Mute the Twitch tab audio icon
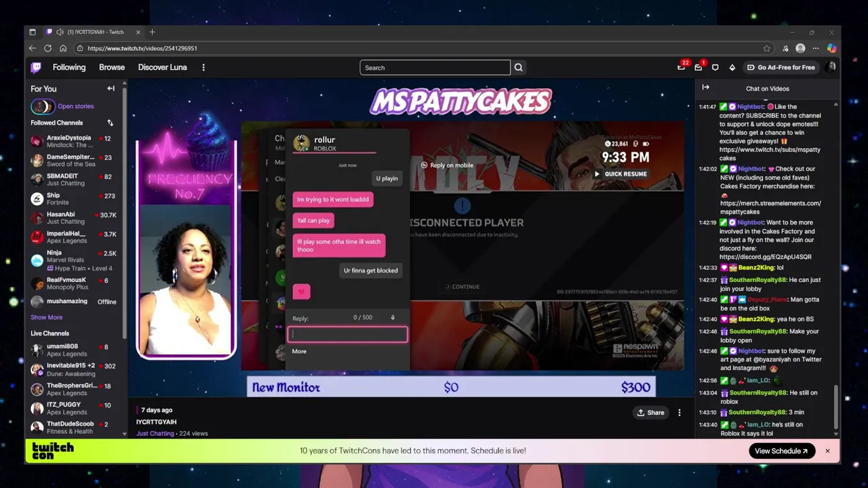The height and width of the screenshot is (488, 868). coord(60,32)
